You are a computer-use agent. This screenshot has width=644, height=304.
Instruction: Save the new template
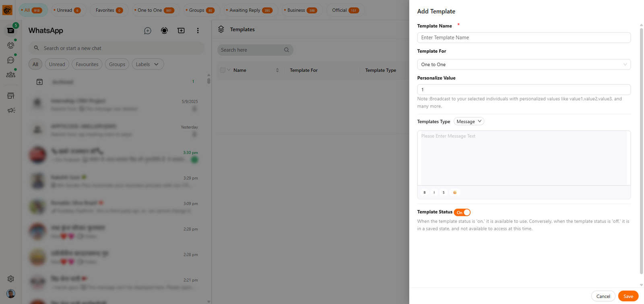[x=628, y=296]
